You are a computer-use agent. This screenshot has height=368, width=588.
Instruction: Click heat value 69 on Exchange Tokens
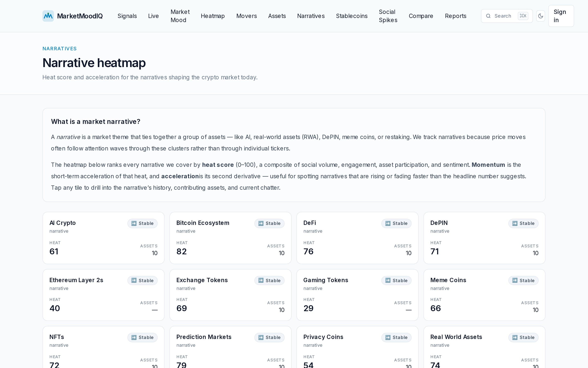[x=182, y=308]
